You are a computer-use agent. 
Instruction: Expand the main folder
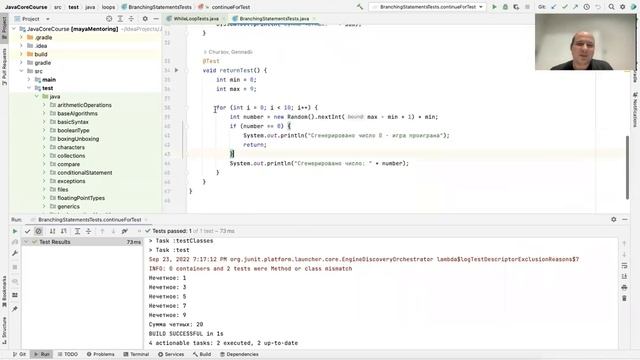(x=29, y=80)
